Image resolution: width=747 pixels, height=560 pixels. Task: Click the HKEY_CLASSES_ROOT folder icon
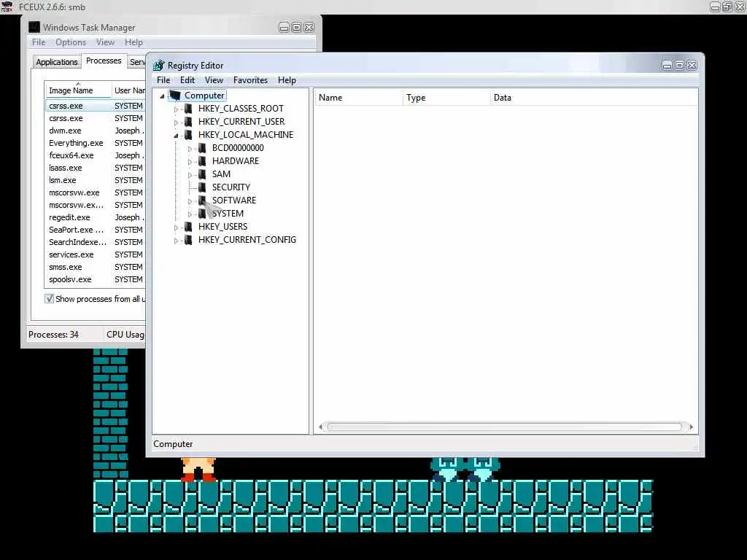[189, 109]
